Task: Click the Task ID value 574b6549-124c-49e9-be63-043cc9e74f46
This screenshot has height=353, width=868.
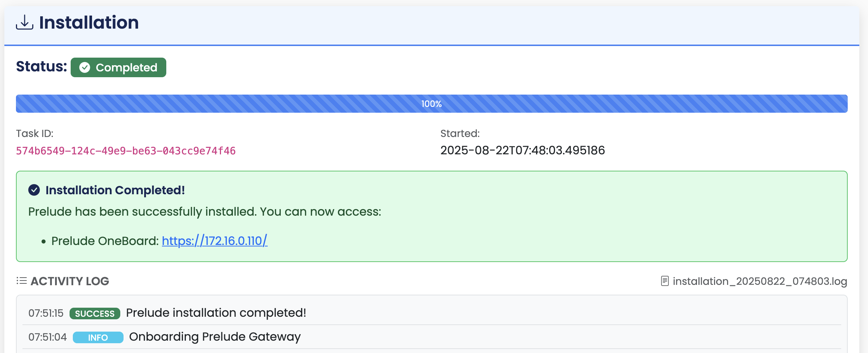Action: point(126,151)
